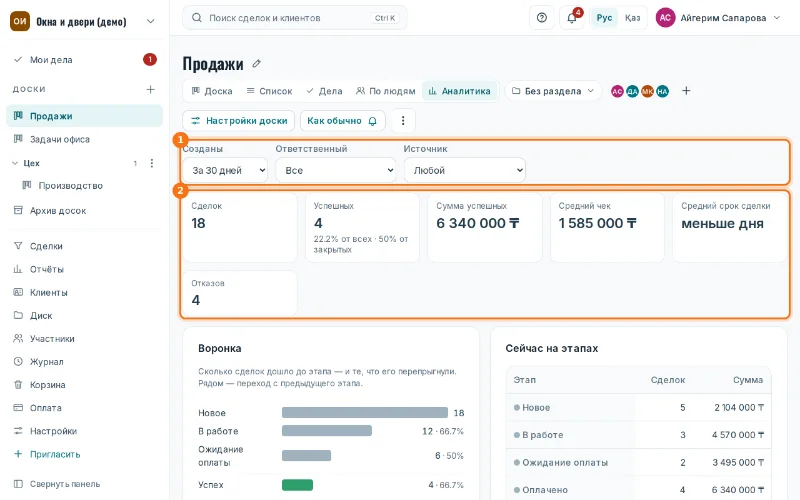800x500 pixels.
Task: Click the ОИ workspace logo
Action: [x=20, y=21]
